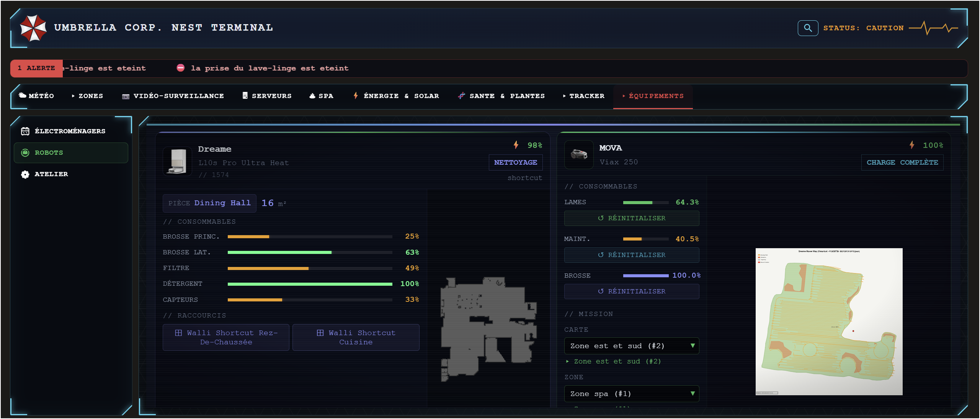Open the Météo tab
The width and height of the screenshot is (980, 419).
click(36, 96)
